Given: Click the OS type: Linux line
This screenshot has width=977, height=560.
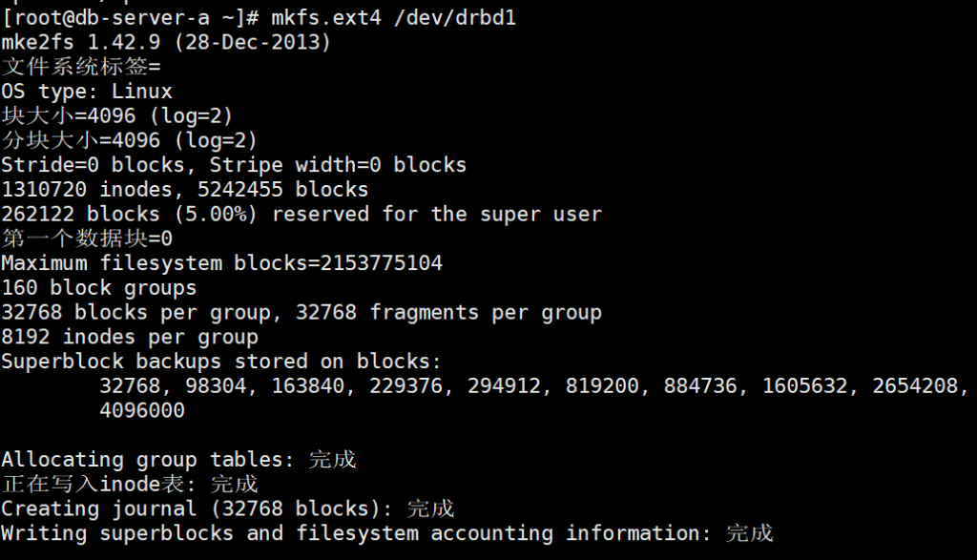Looking at the screenshot, I should (87, 93).
